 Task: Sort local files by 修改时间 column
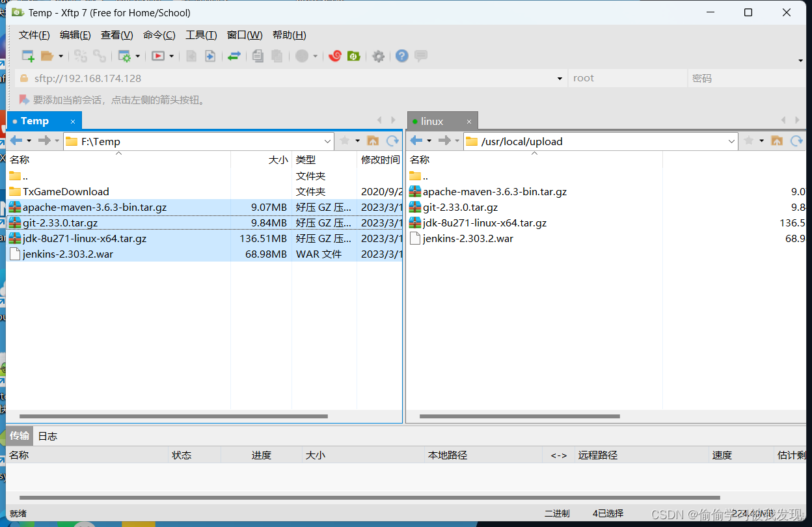point(379,159)
